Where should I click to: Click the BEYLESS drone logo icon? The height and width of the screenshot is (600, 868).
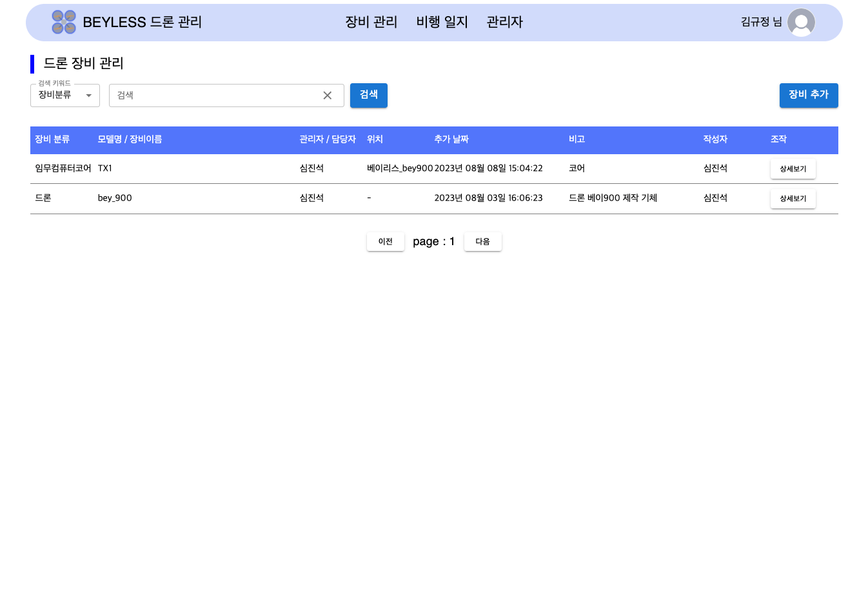64,22
